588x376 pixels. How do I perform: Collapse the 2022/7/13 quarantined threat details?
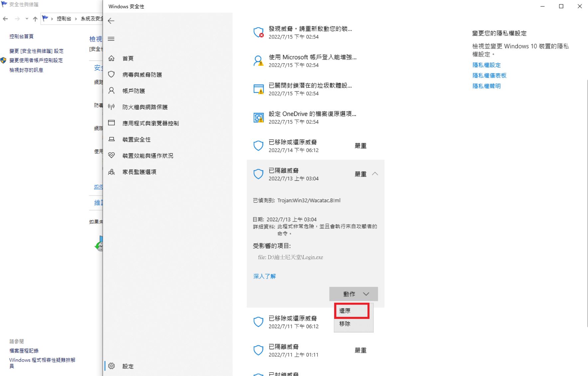point(375,174)
